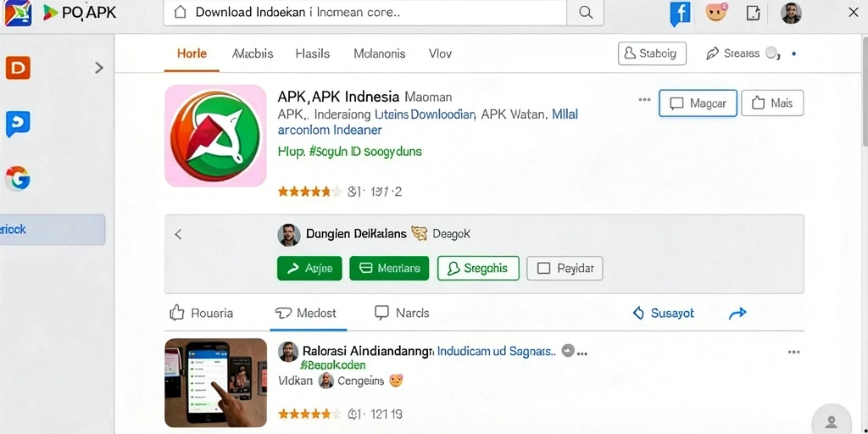Click the Magcar button
Image resolution: width=868 pixels, height=434 pixels.
pos(698,103)
